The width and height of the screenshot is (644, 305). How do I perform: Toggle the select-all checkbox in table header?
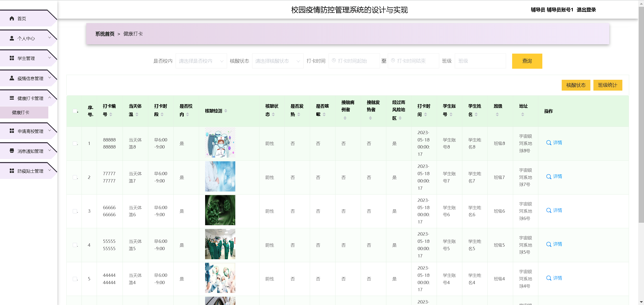[75, 111]
